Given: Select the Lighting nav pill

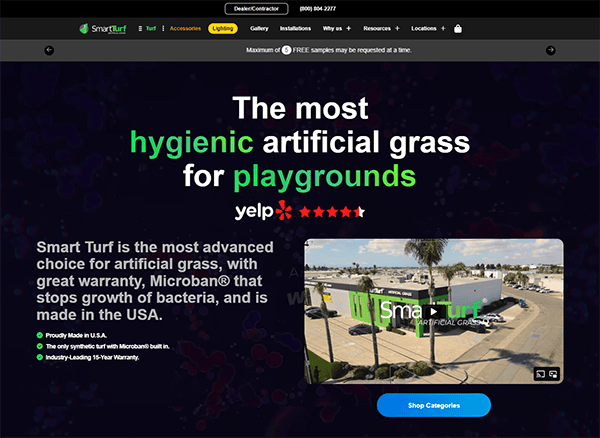Looking at the screenshot, I should pyautogui.click(x=223, y=29).
